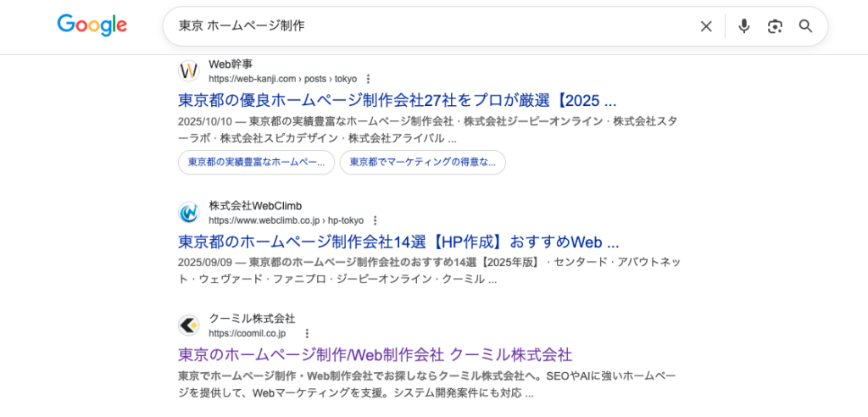Select the 東京都の実績豊富なホームペ... chip
This screenshot has width=868, height=417.
tap(256, 162)
